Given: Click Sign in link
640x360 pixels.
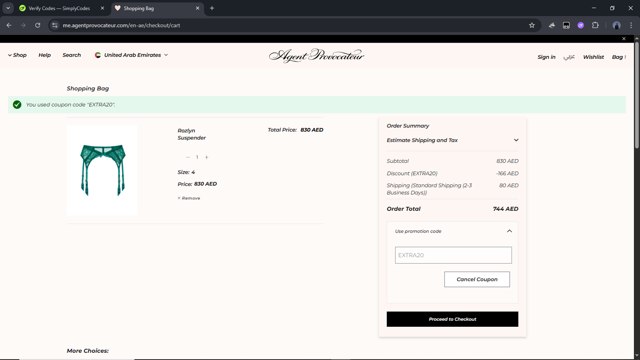Looking at the screenshot, I should point(547,57).
